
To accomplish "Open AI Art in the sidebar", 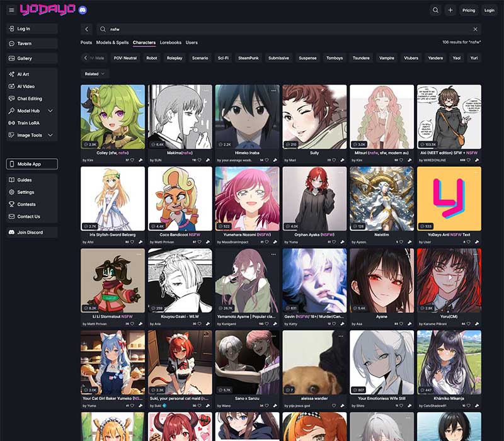I will pos(32,74).
